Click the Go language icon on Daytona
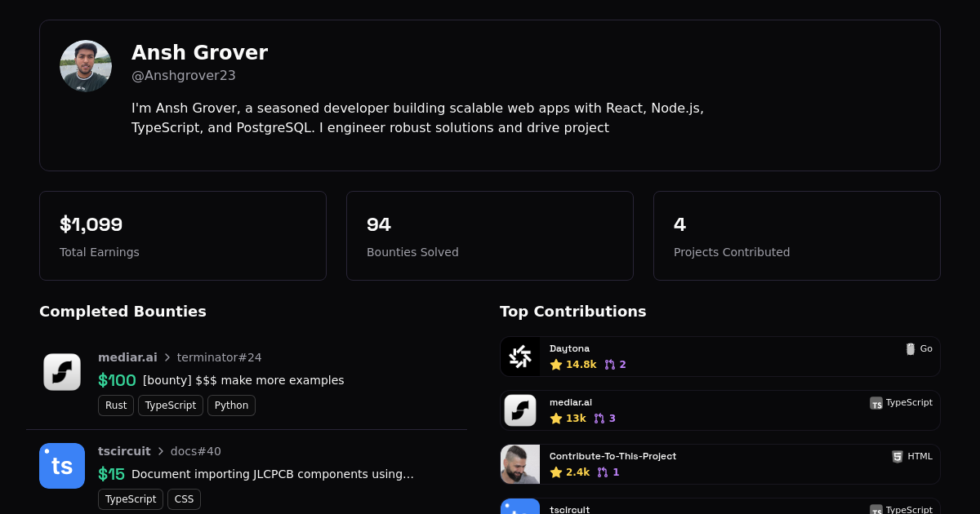 911,349
